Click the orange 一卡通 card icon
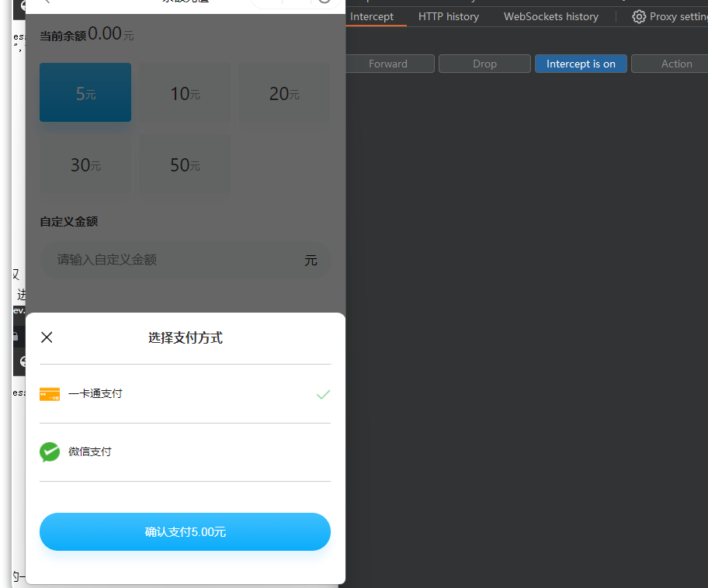This screenshot has height=588, width=708. 50,394
